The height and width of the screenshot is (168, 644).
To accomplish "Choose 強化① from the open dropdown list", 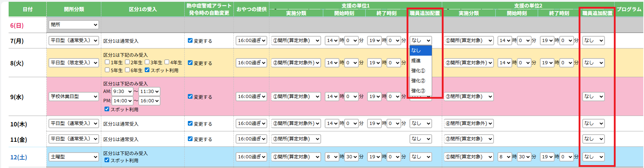I will coord(418,71).
